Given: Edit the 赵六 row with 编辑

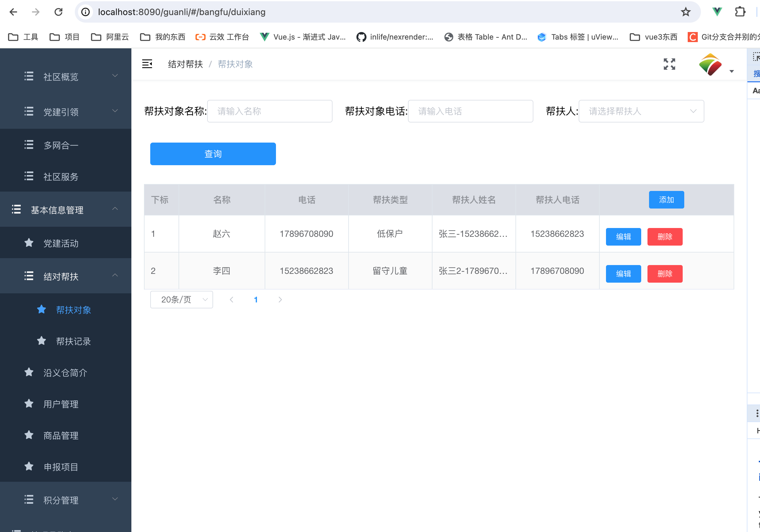Looking at the screenshot, I should [623, 237].
